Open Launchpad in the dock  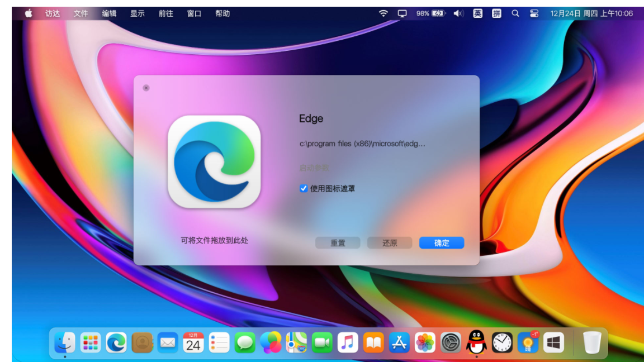pyautogui.click(x=91, y=342)
